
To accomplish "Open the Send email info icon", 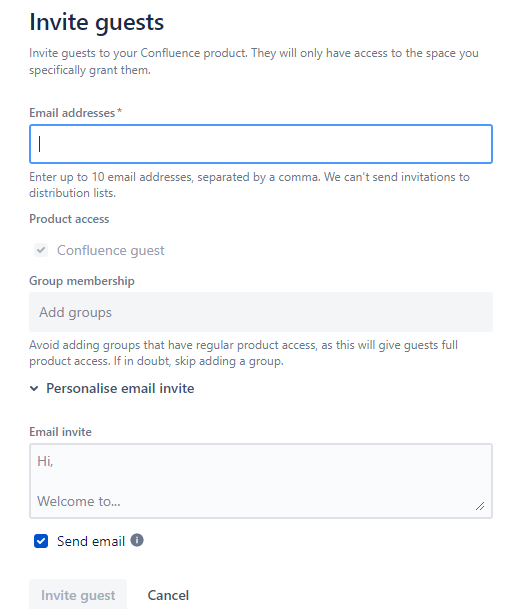I will click(x=137, y=540).
